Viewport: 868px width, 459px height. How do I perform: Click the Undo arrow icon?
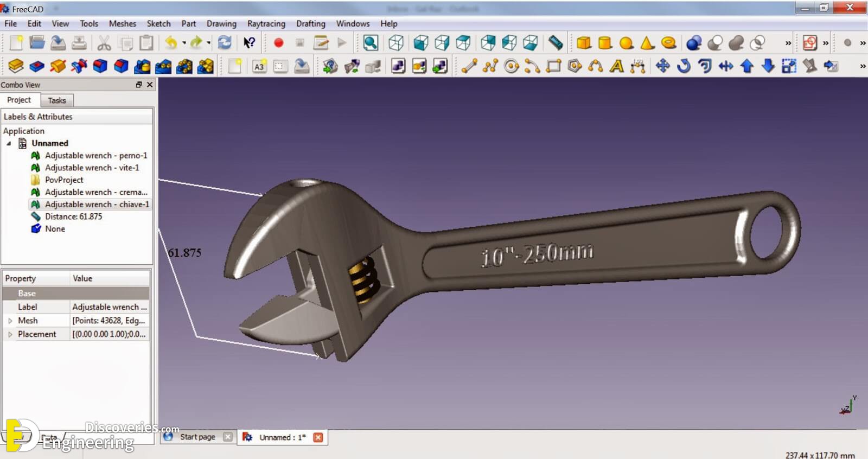click(x=171, y=42)
